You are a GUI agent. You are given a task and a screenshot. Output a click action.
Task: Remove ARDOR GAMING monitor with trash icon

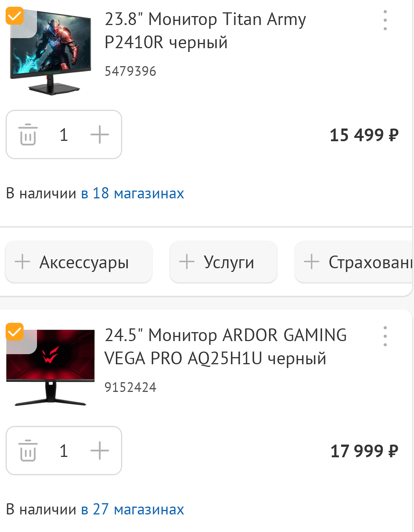(x=28, y=451)
